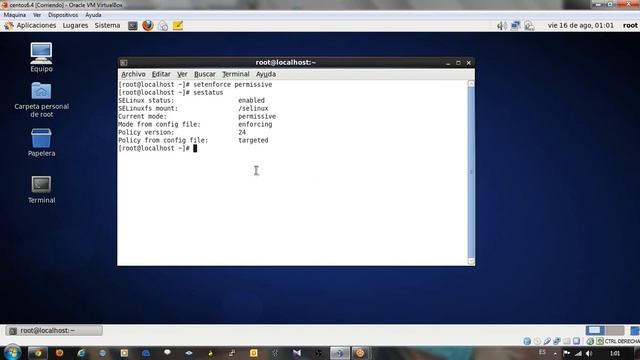
Task: Open the terminal Terminal menu
Action: 236,74
